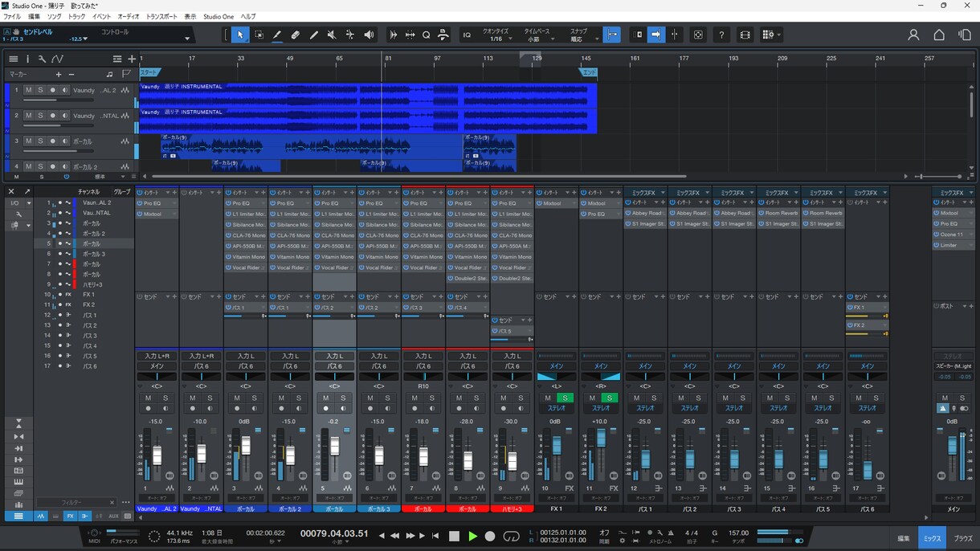980x551 pixels.
Task: Choose the Mute tool in the toolbar
Action: point(332,35)
